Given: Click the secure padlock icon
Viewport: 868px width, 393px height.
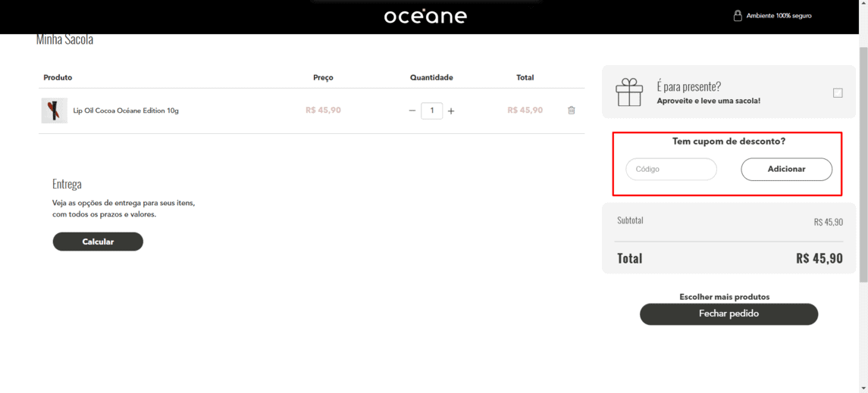Looking at the screenshot, I should 738,15.
